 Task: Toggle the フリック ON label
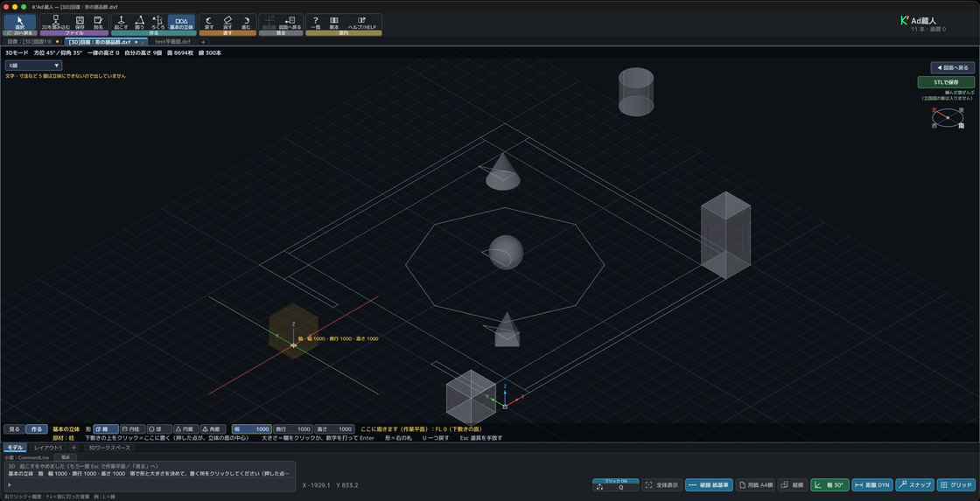point(616,481)
